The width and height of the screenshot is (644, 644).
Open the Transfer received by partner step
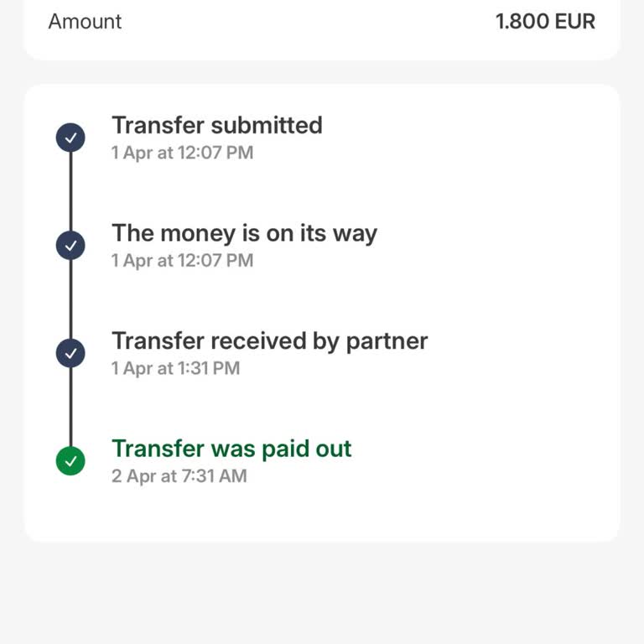(x=269, y=341)
